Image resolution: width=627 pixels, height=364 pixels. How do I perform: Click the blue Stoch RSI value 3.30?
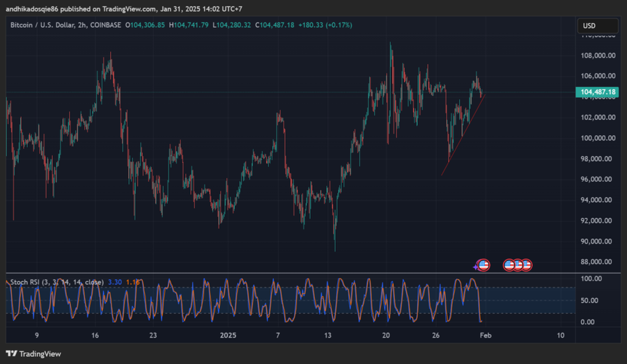pyautogui.click(x=115, y=282)
